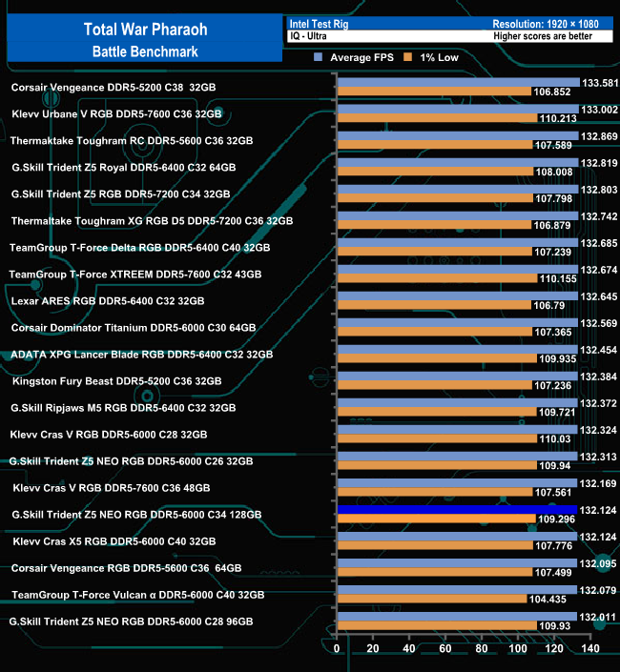Click the Average FPS blue legend swatch
The image size is (620, 672).
318,57
